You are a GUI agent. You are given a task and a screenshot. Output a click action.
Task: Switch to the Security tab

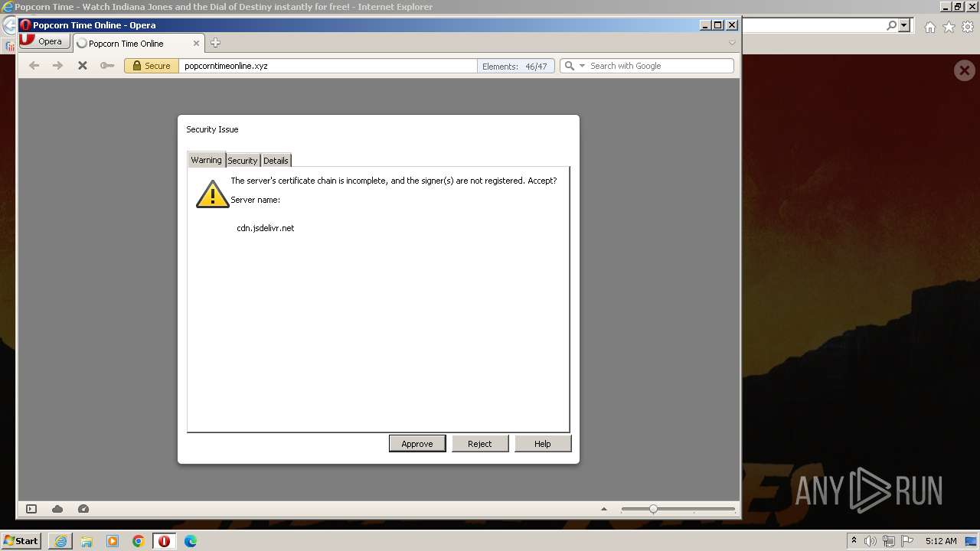pyautogui.click(x=243, y=160)
